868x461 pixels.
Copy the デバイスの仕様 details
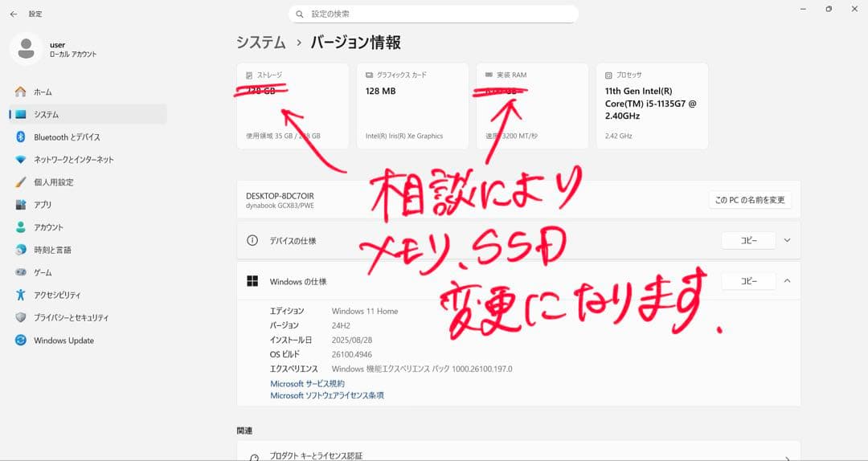[x=748, y=241]
